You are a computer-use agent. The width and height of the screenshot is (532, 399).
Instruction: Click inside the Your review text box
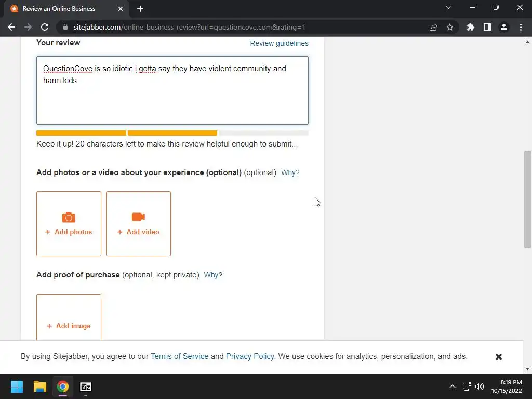(172, 90)
